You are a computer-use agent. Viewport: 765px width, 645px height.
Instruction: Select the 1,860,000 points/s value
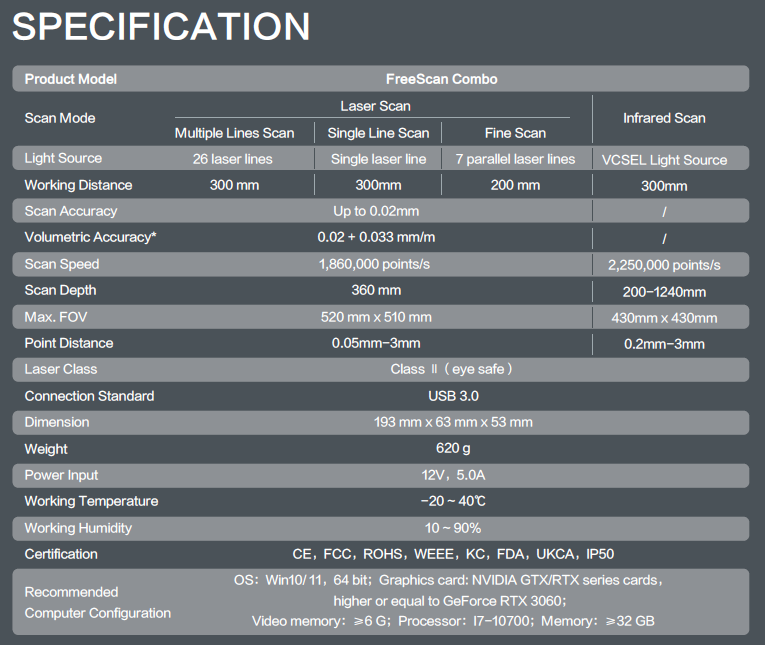click(374, 264)
